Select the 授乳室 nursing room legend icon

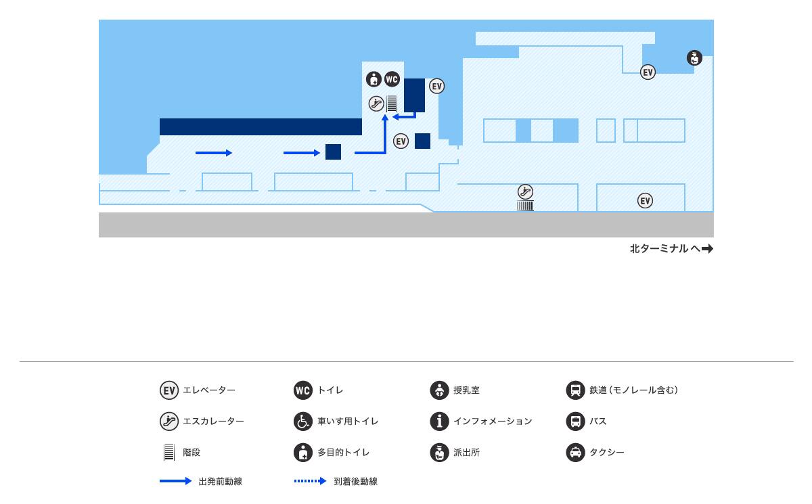[x=438, y=390]
